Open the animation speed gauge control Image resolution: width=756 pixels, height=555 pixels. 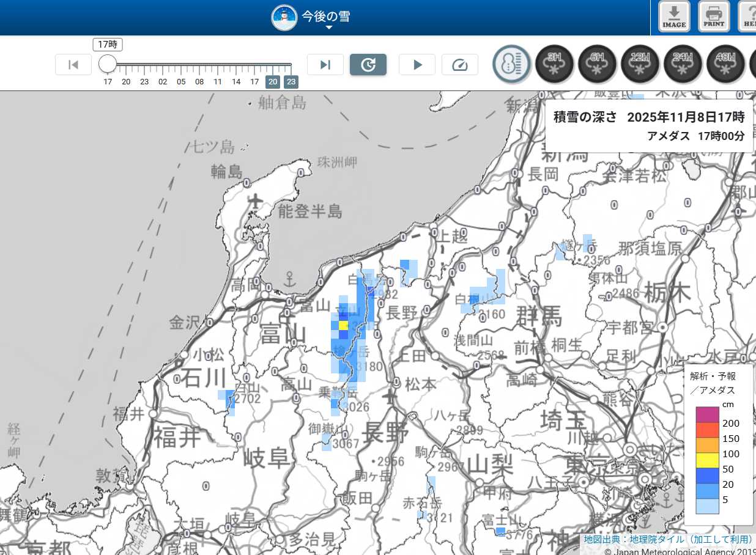[x=459, y=65]
